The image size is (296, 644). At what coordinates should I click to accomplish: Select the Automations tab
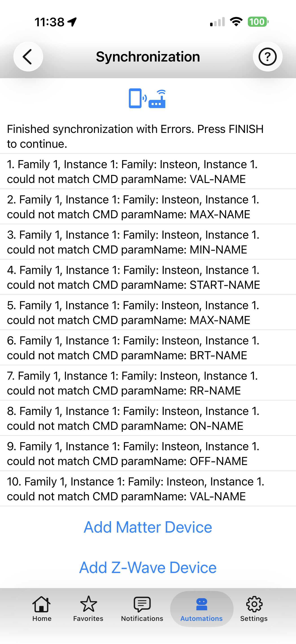click(202, 609)
